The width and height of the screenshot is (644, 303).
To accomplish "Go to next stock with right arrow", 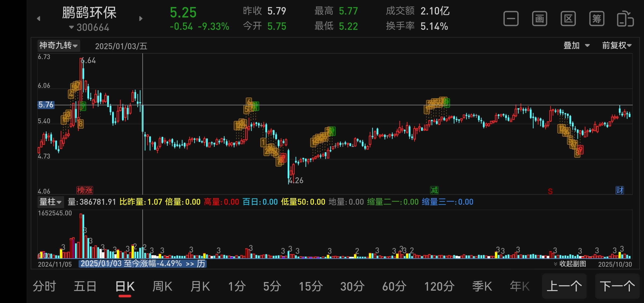I will click(x=141, y=19).
